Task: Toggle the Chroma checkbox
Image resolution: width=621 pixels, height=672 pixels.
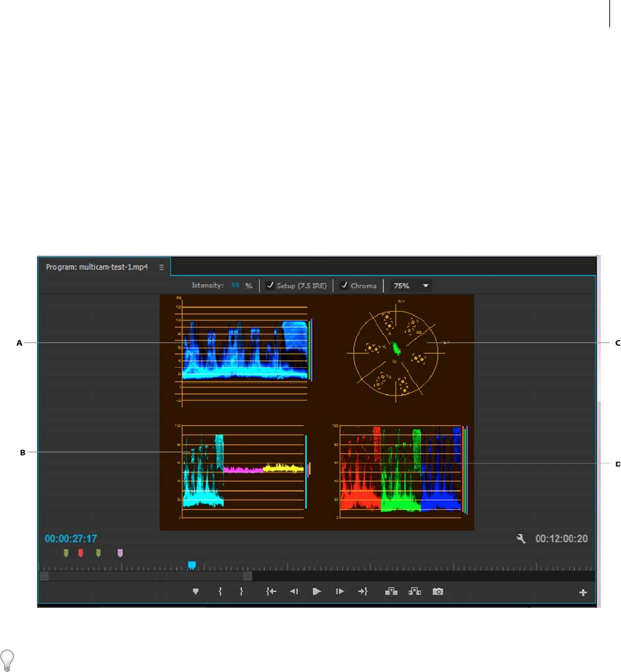Action: 344,286
